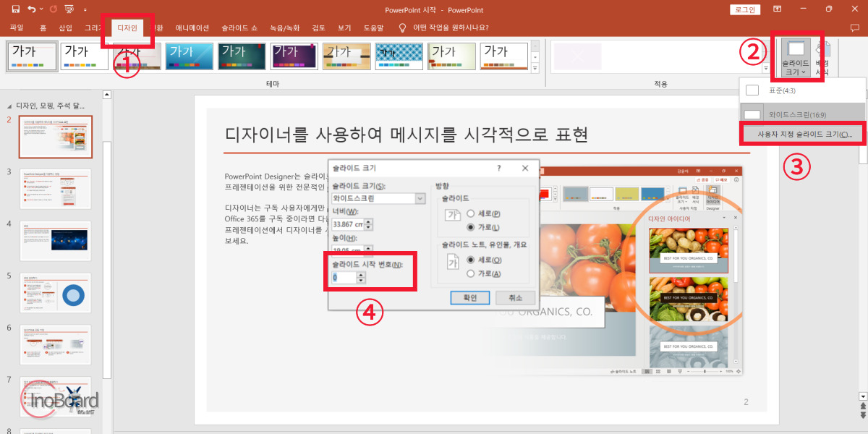Apply the pale green theme with red accent

pyautogui.click(x=452, y=56)
